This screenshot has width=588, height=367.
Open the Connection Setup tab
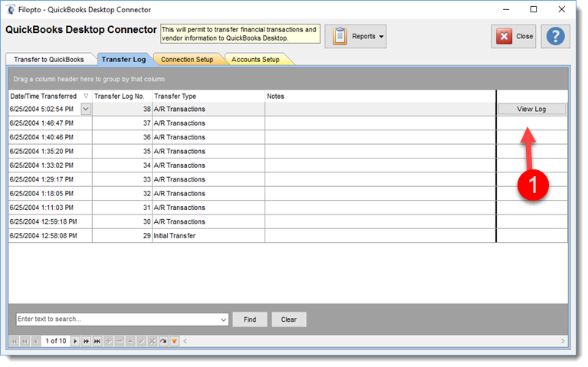click(x=187, y=59)
